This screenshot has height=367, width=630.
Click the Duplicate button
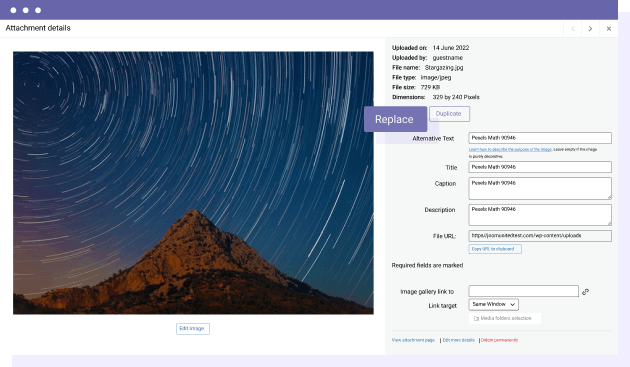click(449, 114)
